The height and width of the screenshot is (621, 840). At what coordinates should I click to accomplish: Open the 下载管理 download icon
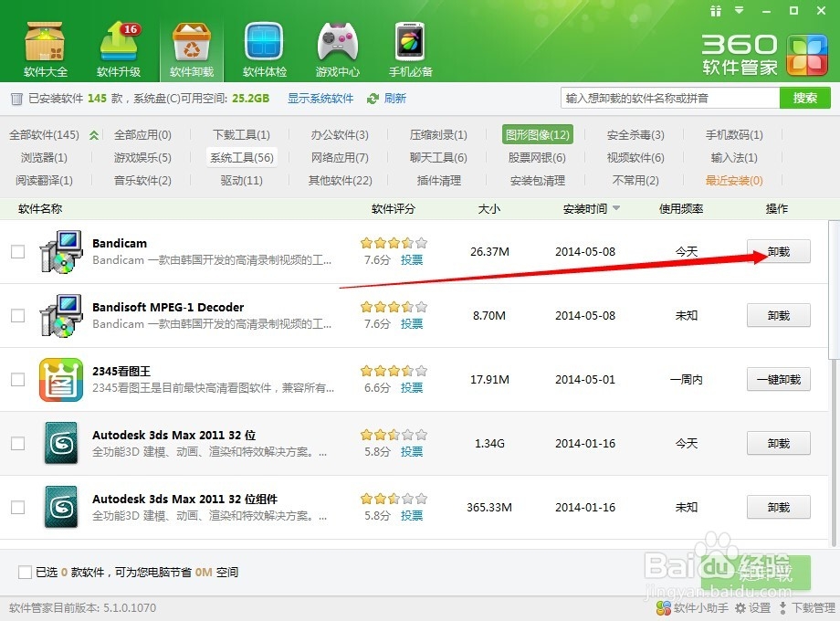point(782,607)
